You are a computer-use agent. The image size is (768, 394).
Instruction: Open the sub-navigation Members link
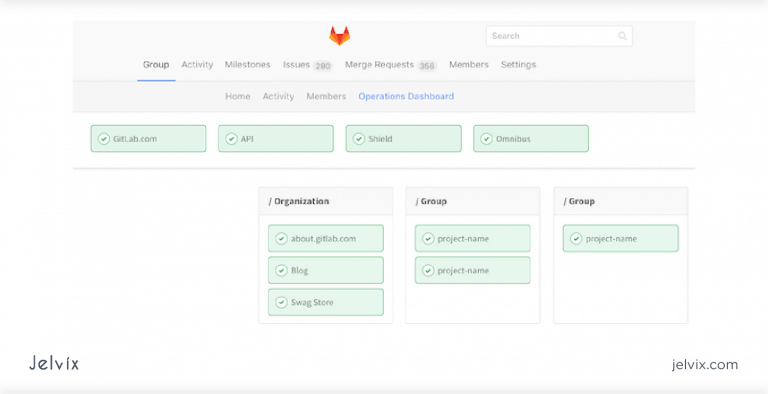(x=326, y=97)
